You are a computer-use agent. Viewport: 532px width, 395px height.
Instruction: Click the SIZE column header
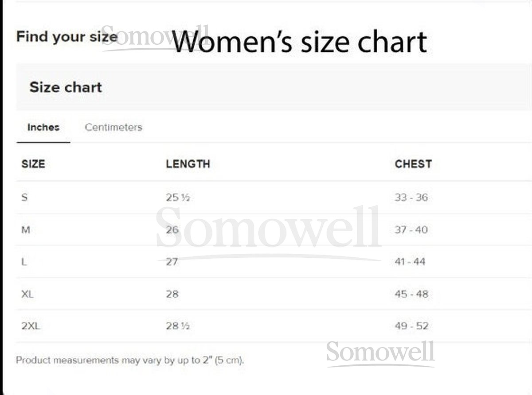pyautogui.click(x=33, y=164)
